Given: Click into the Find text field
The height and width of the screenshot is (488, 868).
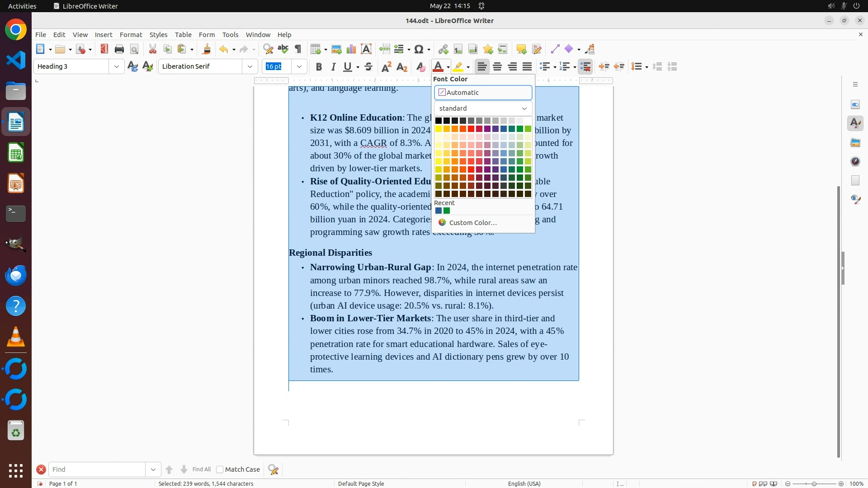Looking at the screenshot, I should [x=97, y=469].
